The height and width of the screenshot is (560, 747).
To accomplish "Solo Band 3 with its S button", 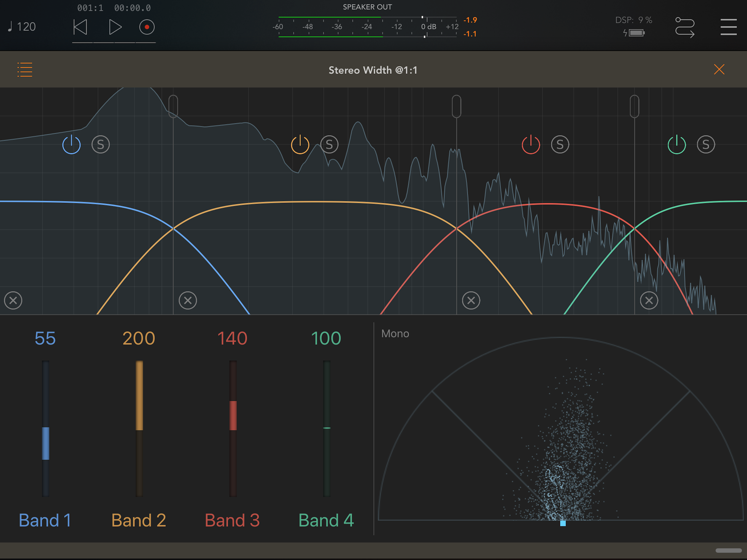I will click(560, 145).
